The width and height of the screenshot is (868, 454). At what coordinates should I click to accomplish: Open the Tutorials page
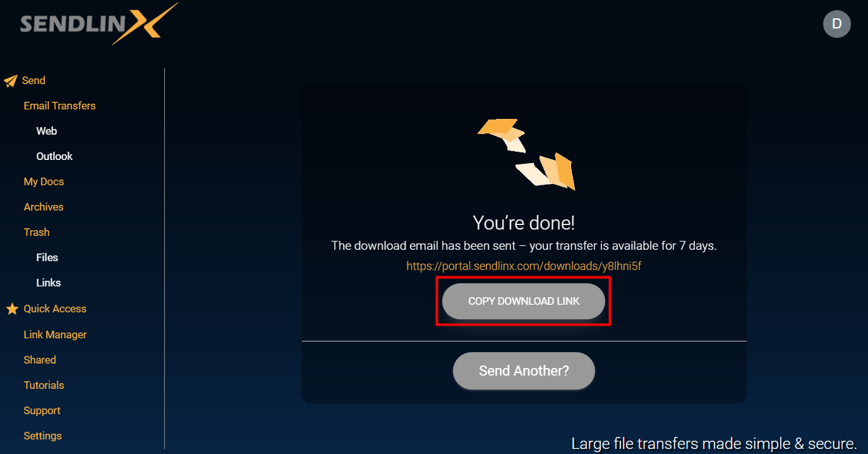(x=44, y=385)
